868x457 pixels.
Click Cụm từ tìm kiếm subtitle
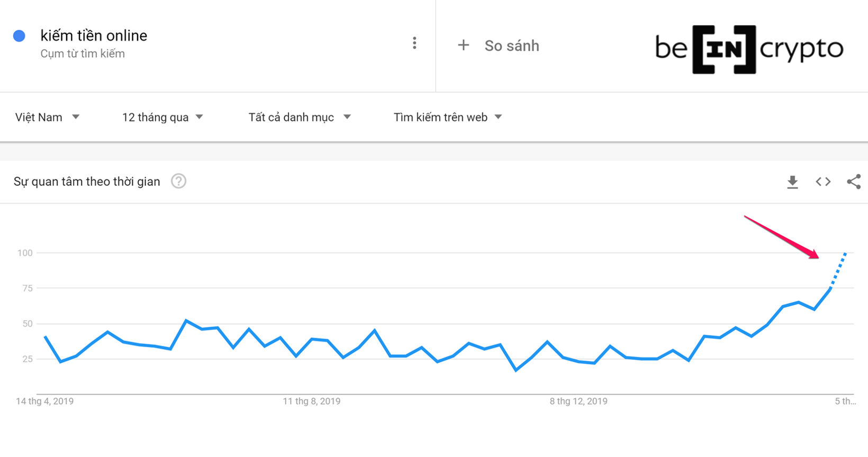[83, 53]
